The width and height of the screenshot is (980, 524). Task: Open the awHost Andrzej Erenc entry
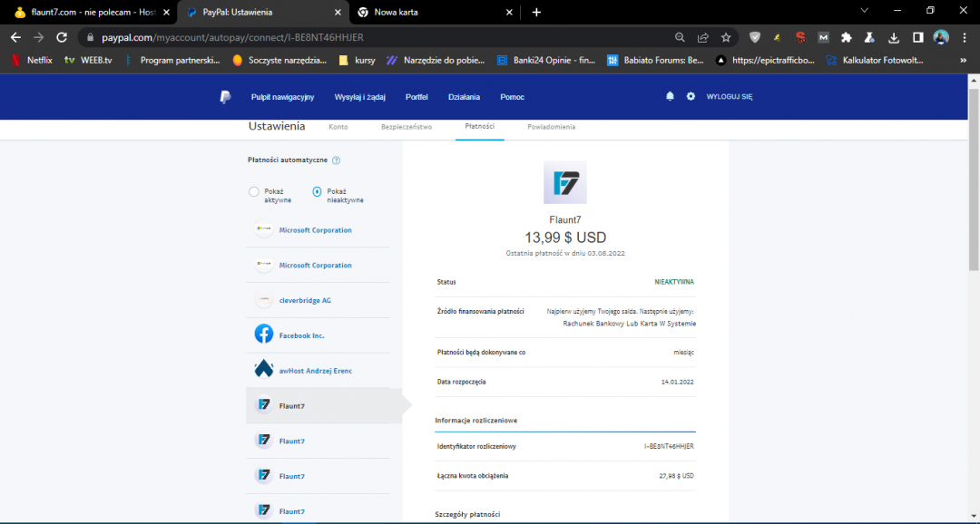click(315, 371)
